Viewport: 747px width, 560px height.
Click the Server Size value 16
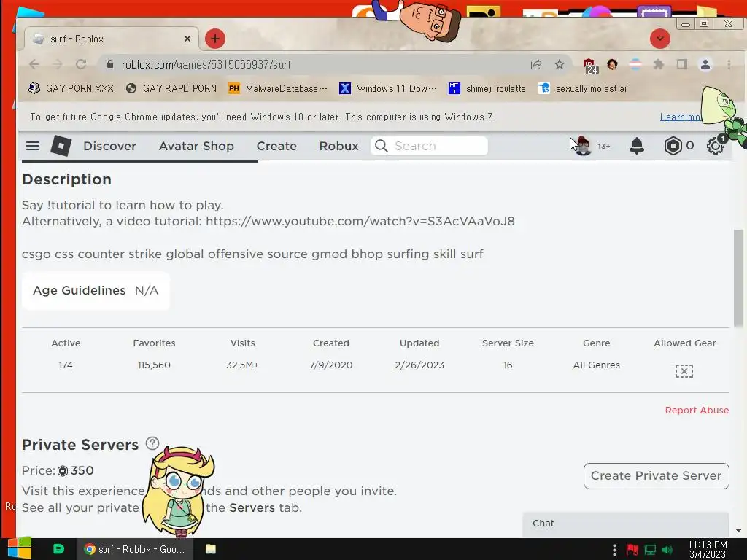pyautogui.click(x=508, y=365)
